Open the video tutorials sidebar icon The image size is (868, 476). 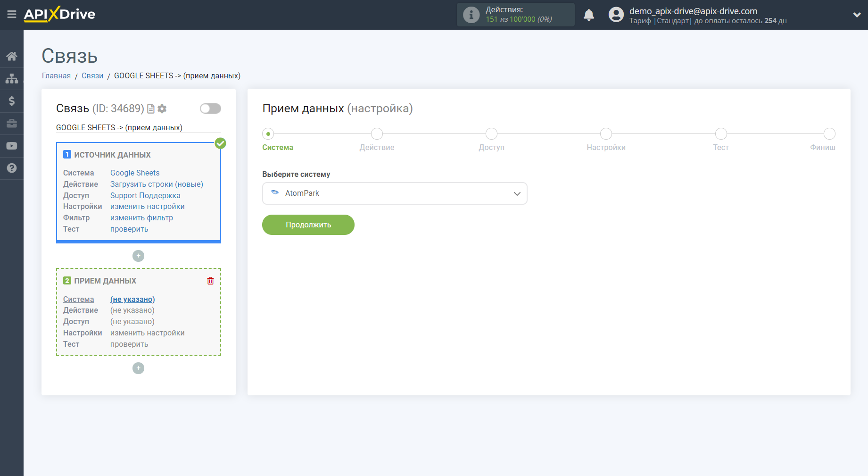12,146
